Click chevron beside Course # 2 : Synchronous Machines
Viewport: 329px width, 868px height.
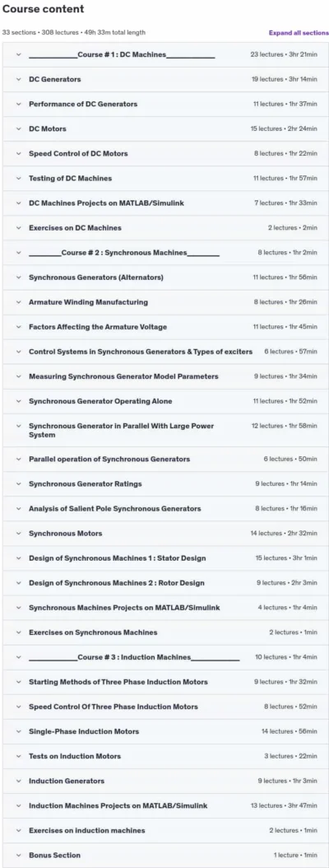pyautogui.click(x=18, y=253)
